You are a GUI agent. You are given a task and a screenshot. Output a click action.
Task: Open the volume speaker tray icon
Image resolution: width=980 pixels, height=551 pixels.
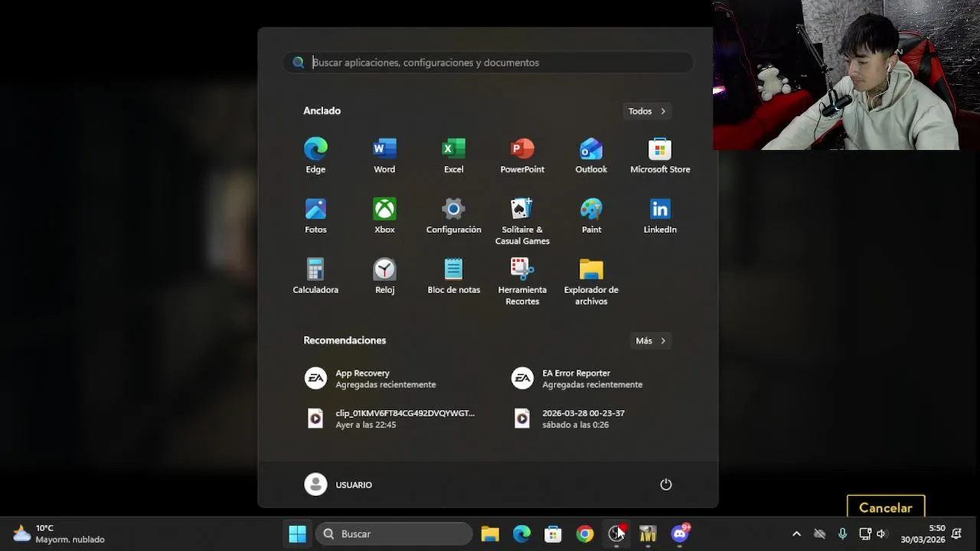pyautogui.click(x=881, y=534)
